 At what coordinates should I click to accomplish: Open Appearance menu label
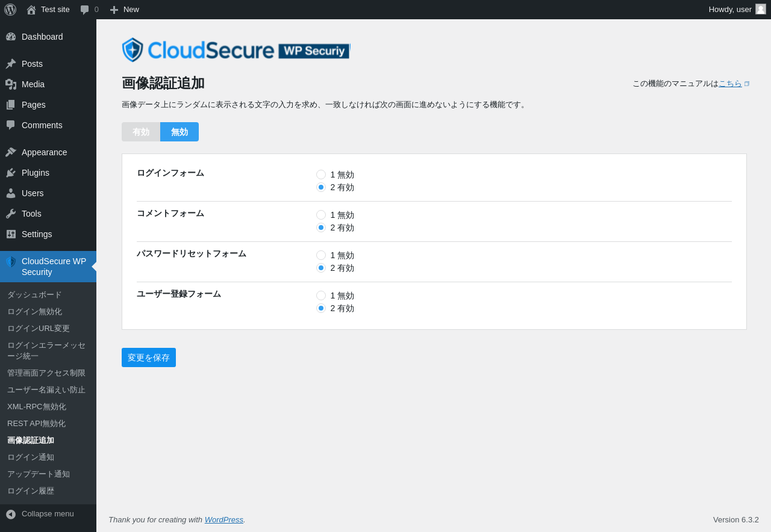pyautogui.click(x=45, y=152)
